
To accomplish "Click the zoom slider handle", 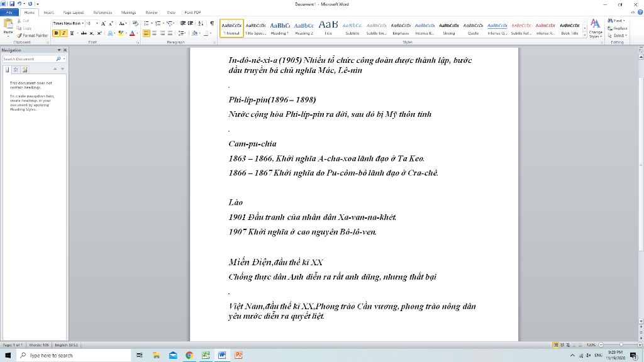I will click(621, 345).
